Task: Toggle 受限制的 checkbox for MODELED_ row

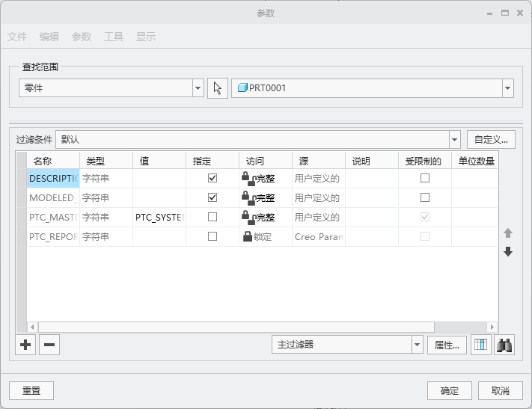Action: [425, 197]
